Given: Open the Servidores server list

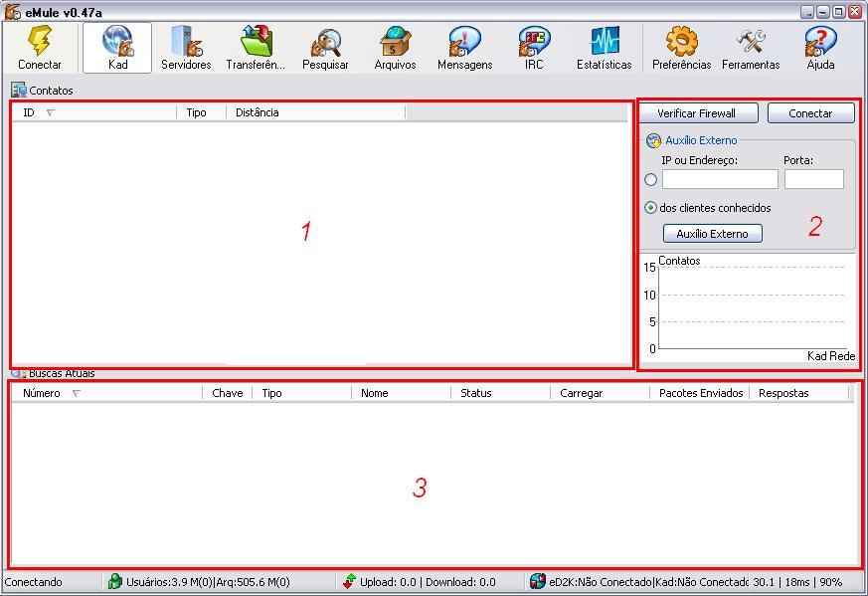Looking at the screenshot, I should pyautogui.click(x=186, y=48).
